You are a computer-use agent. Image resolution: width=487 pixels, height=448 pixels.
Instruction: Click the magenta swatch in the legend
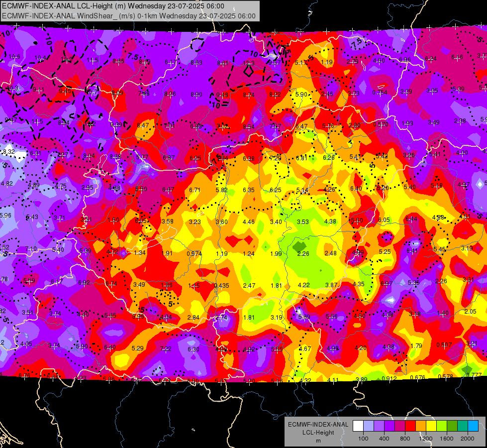click(x=400, y=426)
